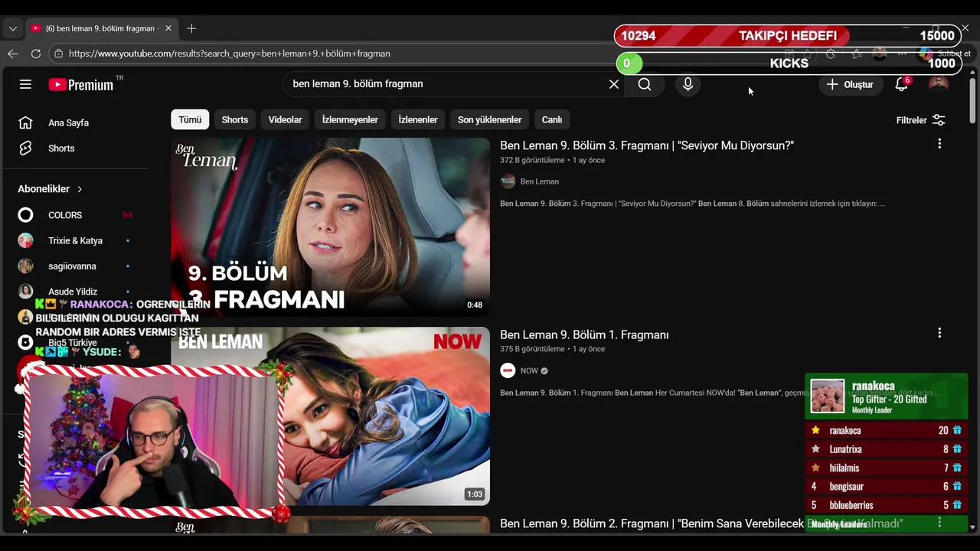The height and width of the screenshot is (551, 980).
Task: Select the Videolar filter chip
Action: [x=285, y=120]
